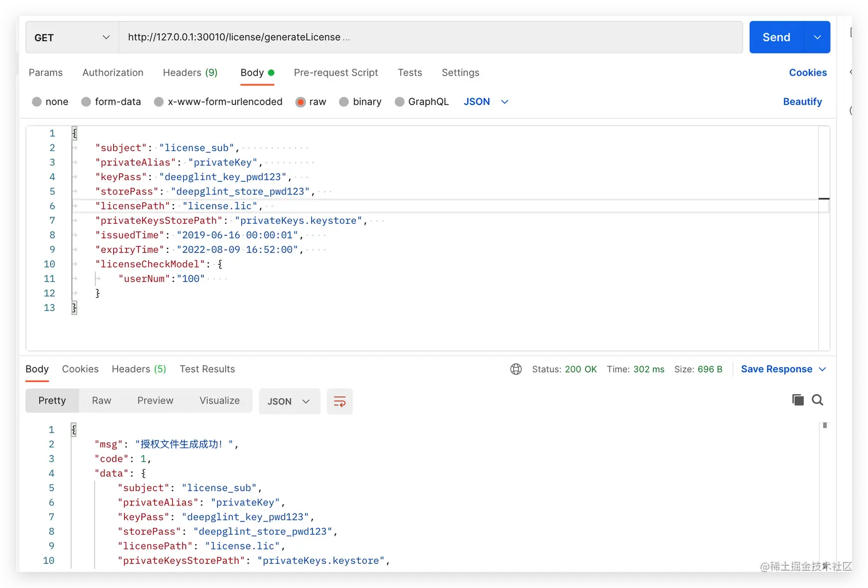The width and height of the screenshot is (868, 588).
Task: Select the Visualize response view
Action: point(220,400)
